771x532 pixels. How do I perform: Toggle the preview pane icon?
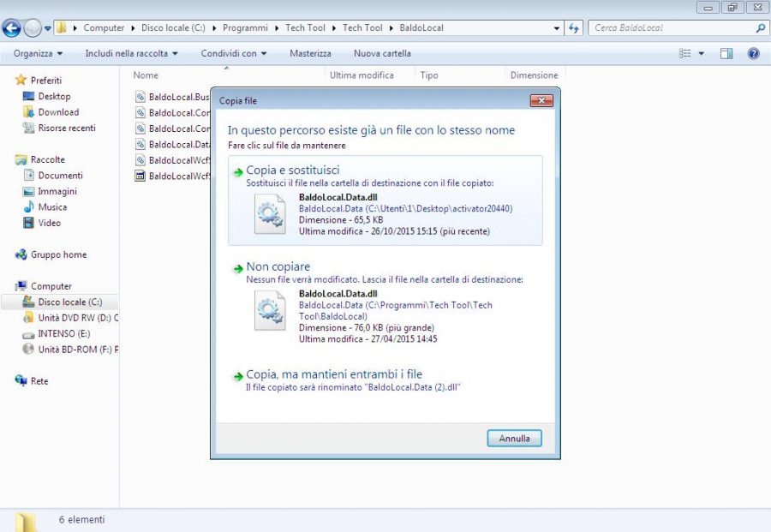pyautogui.click(x=725, y=52)
